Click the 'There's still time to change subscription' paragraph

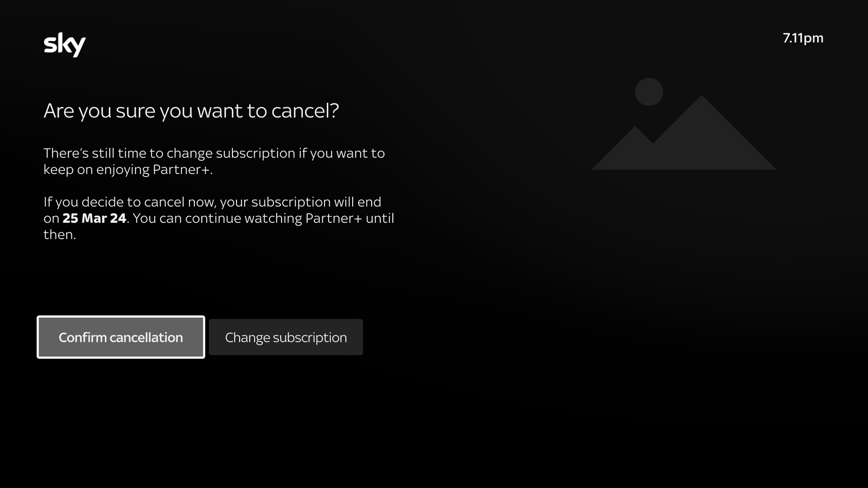214,161
